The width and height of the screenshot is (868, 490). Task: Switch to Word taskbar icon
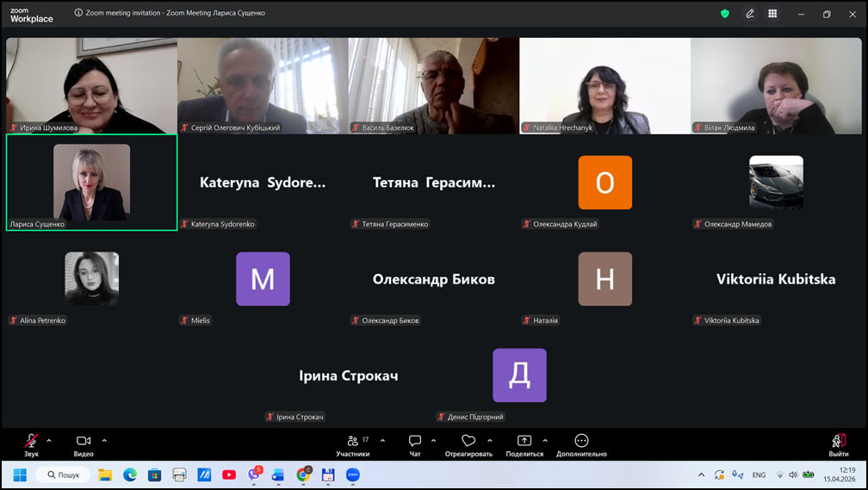coord(278,475)
